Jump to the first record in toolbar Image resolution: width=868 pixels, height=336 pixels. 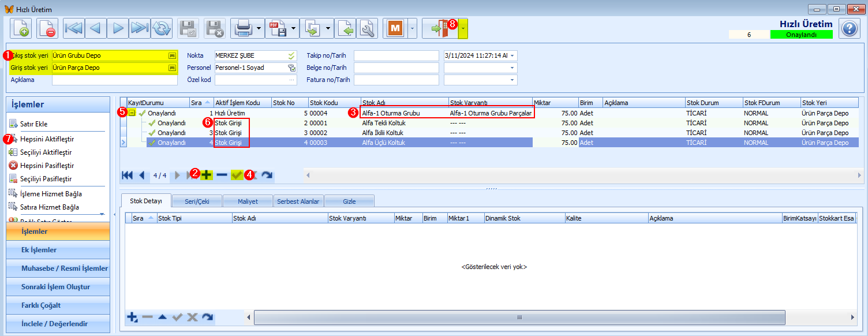tap(74, 28)
